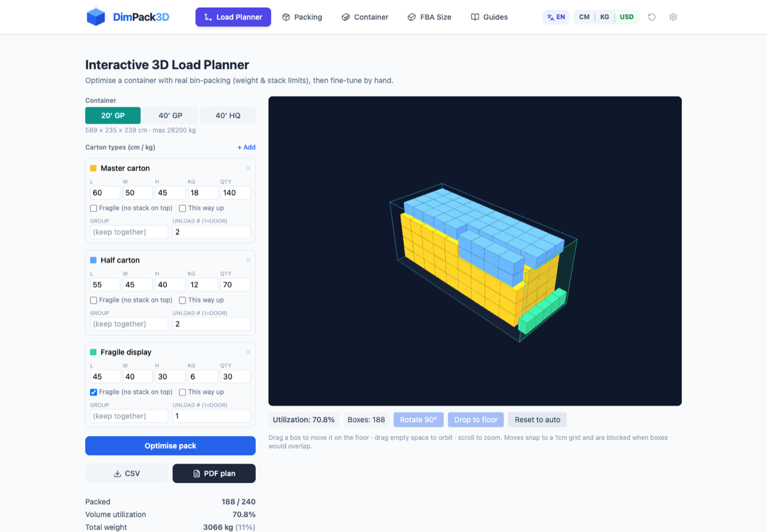Click the Rotate 90° button
This screenshot has height=532, width=767.
pyautogui.click(x=419, y=420)
